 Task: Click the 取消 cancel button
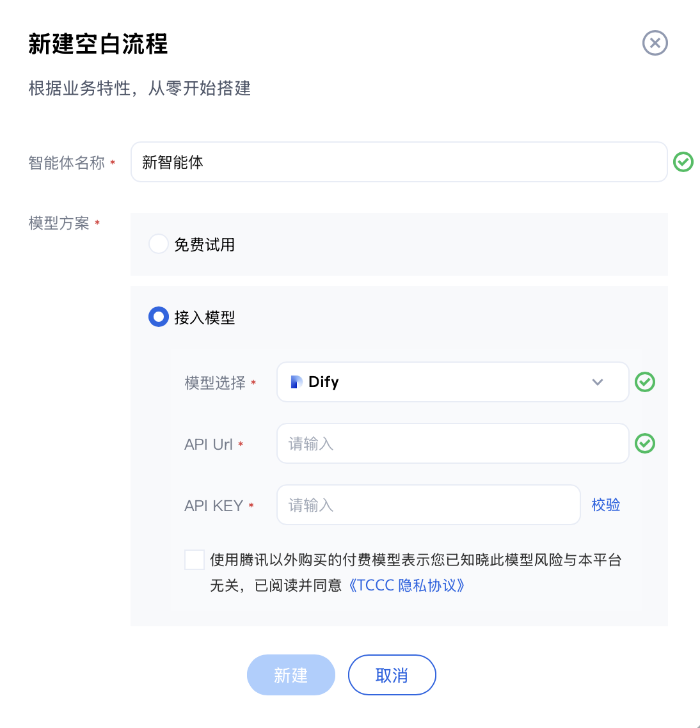coord(392,675)
